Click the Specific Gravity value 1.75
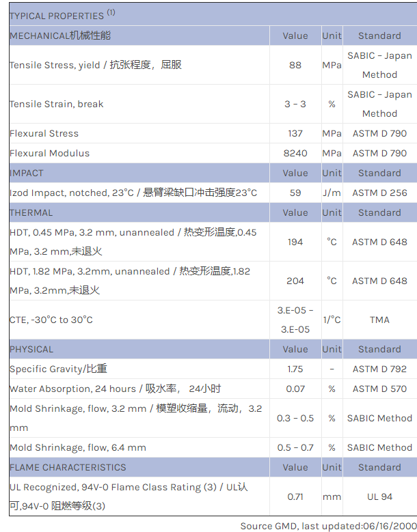This screenshot has width=417, height=532. [295, 369]
